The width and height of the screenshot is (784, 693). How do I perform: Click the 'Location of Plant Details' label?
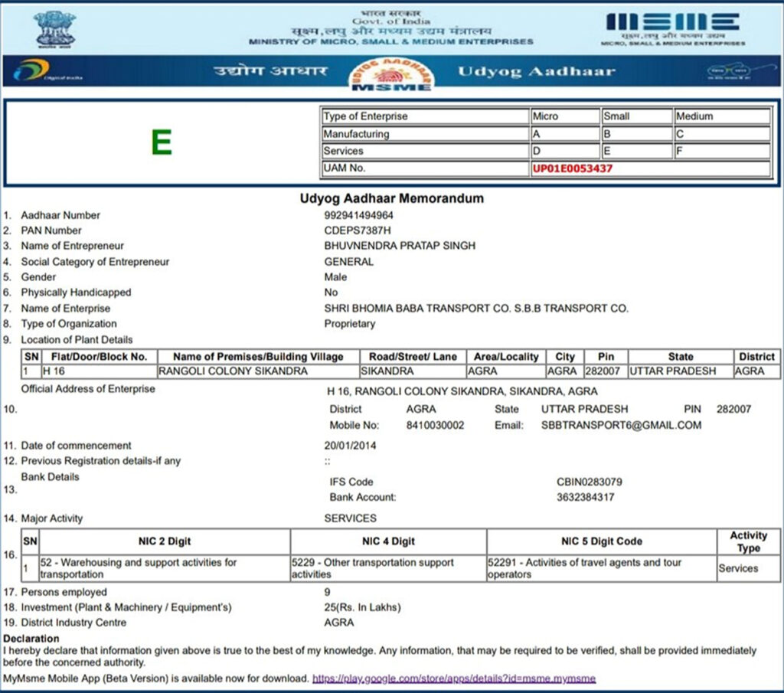click(77, 340)
